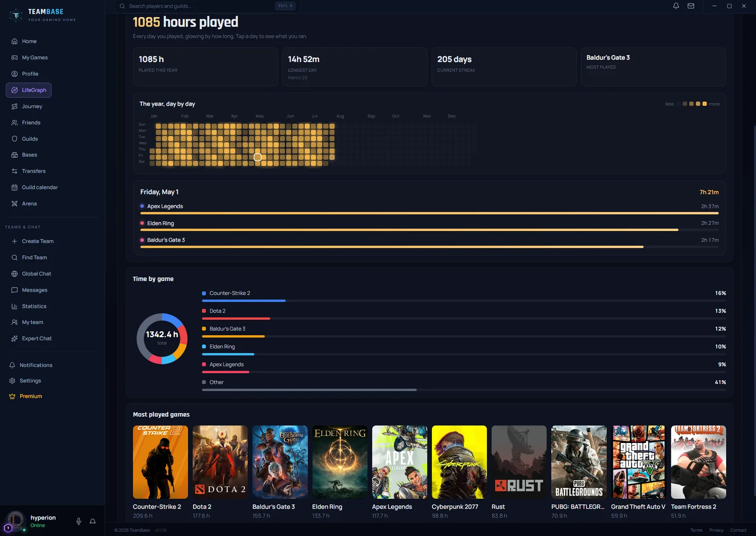
Task: Open the Counter-Strike 2 game cover
Action: pyautogui.click(x=160, y=462)
